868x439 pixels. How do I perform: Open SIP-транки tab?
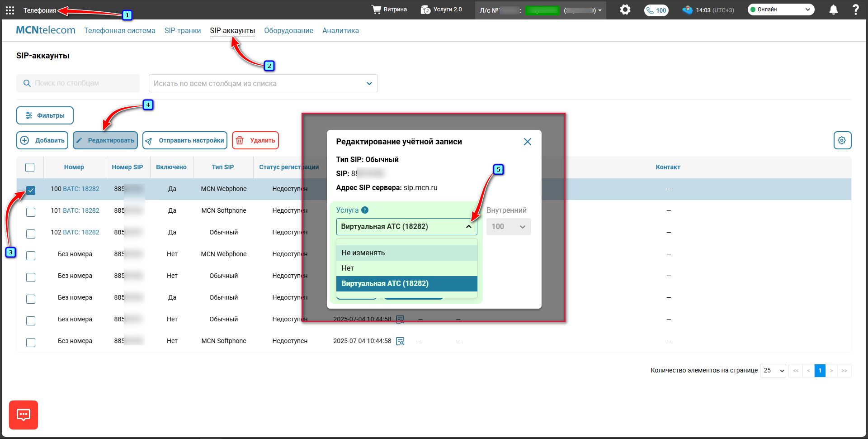(x=183, y=30)
